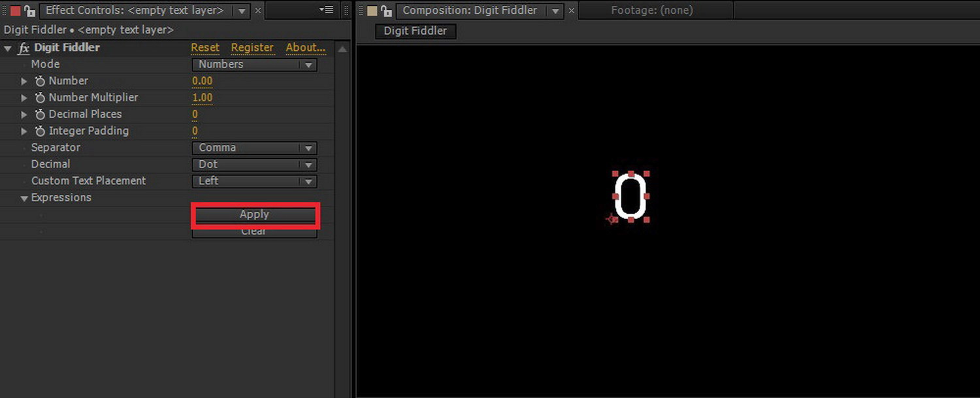Toggle the lock on the Composition panel

click(387, 10)
